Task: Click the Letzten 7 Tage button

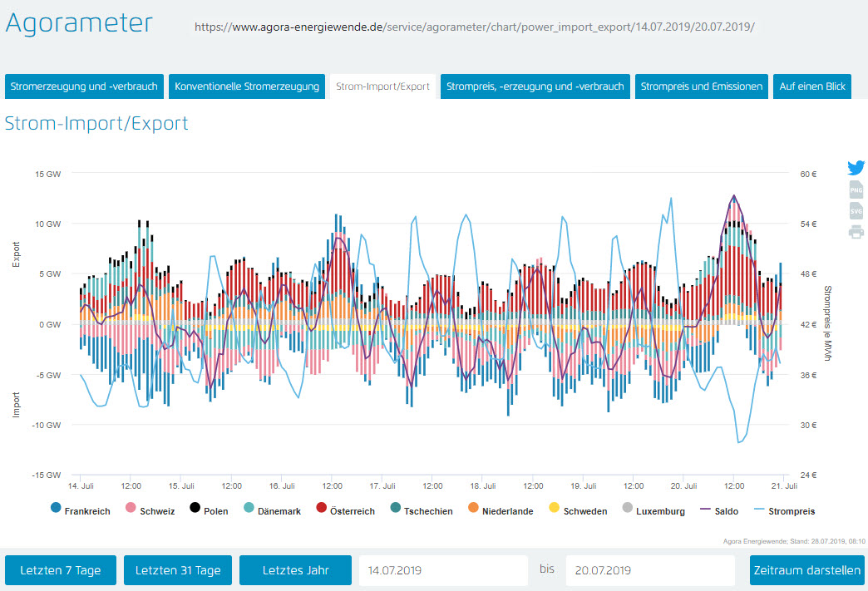Action: (61, 570)
